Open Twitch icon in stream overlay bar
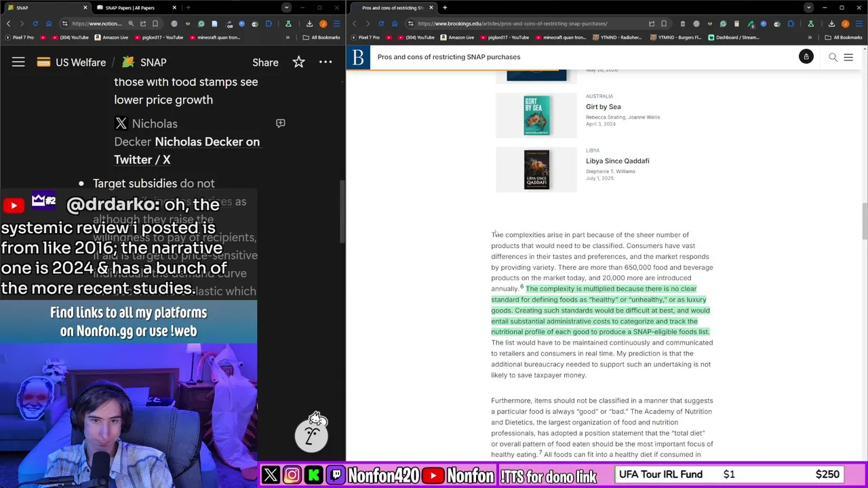The height and width of the screenshot is (488, 868). (336, 475)
